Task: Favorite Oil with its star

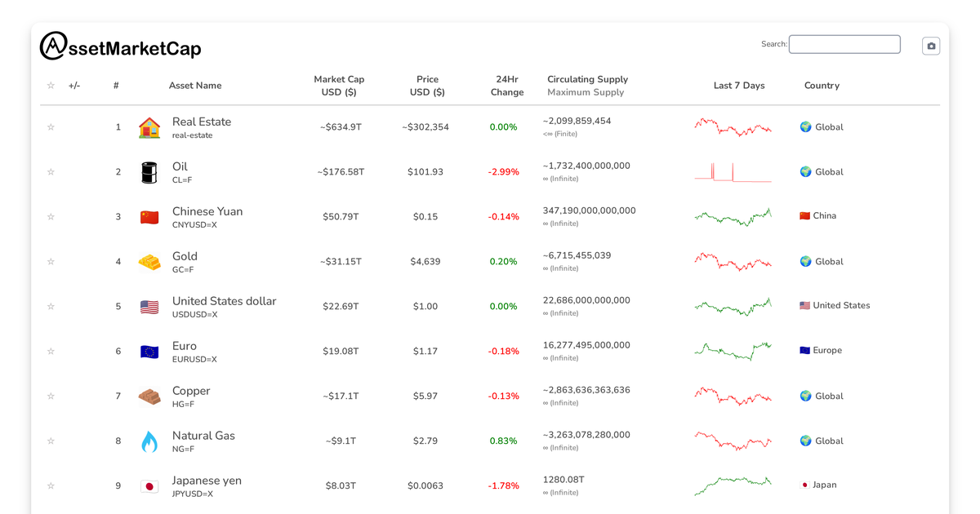Action: pos(51,172)
